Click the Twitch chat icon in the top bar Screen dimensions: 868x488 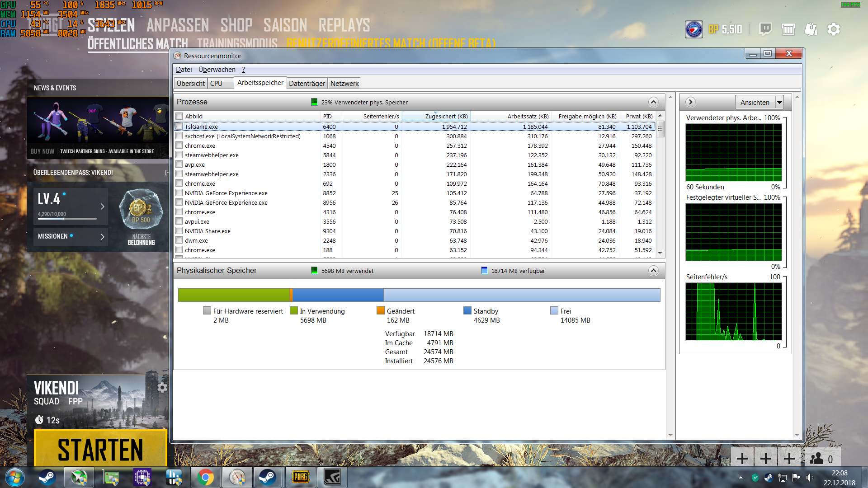(x=765, y=29)
